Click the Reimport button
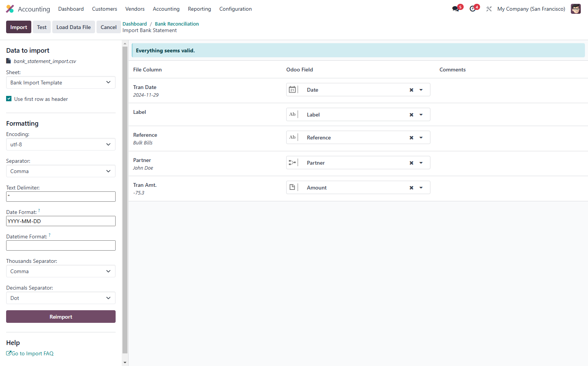The image size is (588, 366). pos(61,317)
